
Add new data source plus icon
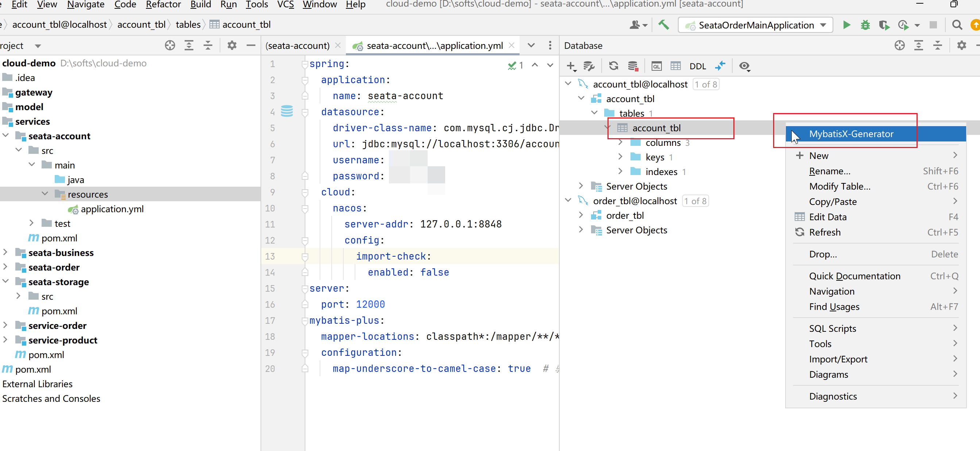[x=571, y=66]
